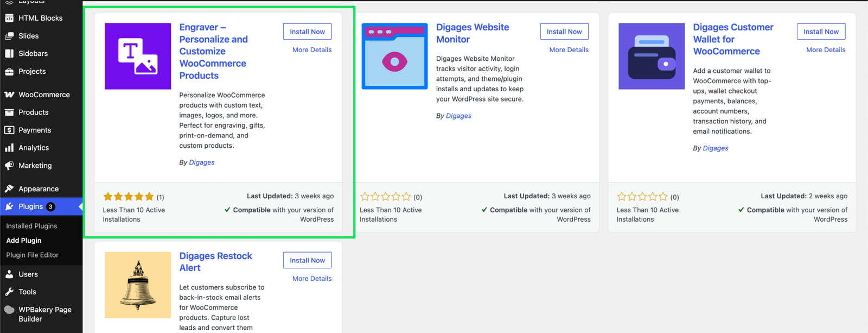This screenshot has width=868, height=333.
Task: Click Digages author link under Customer Wallet
Action: pyautogui.click(x=716, y=148)
